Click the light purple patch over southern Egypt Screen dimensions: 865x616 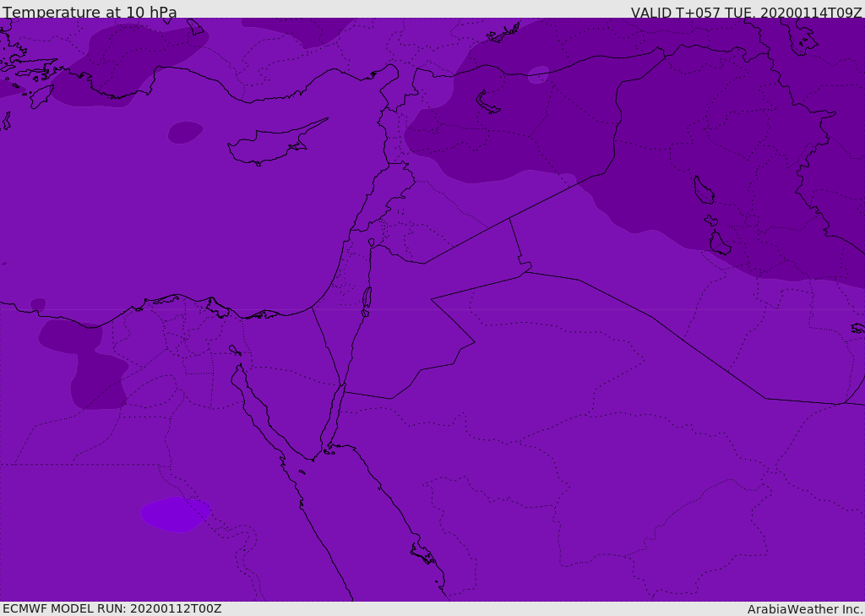[176, 514]
